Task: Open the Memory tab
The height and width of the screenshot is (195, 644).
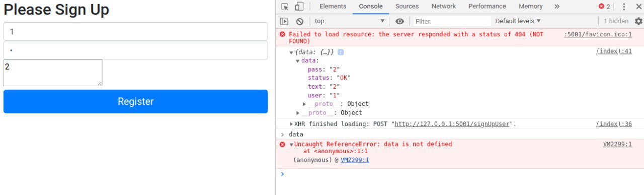Action: click(531, 7)
